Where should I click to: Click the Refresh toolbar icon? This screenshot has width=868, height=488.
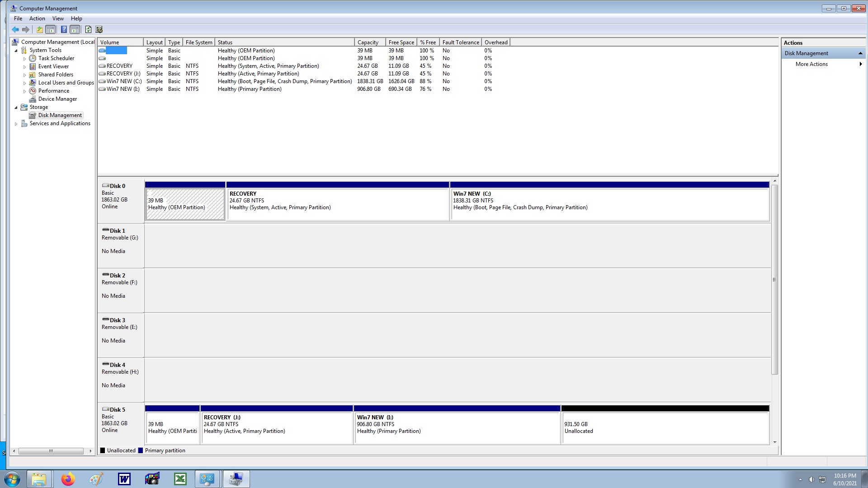pos(88,29)
